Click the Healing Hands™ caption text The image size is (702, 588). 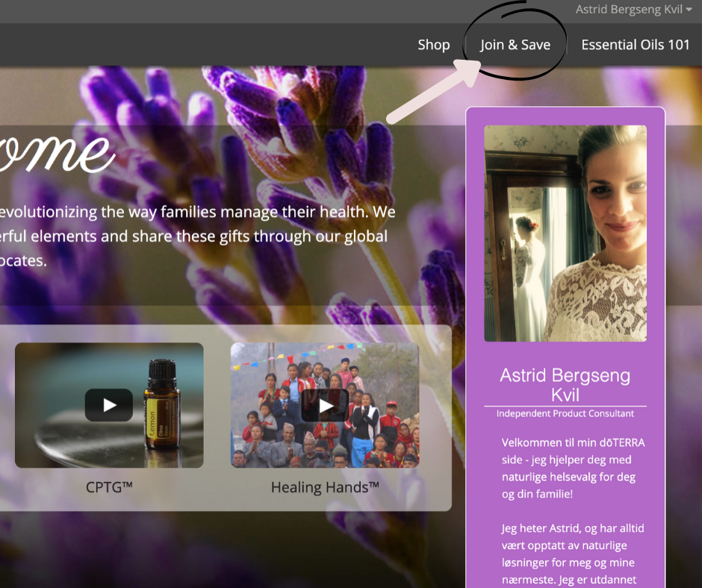point(325,487)
